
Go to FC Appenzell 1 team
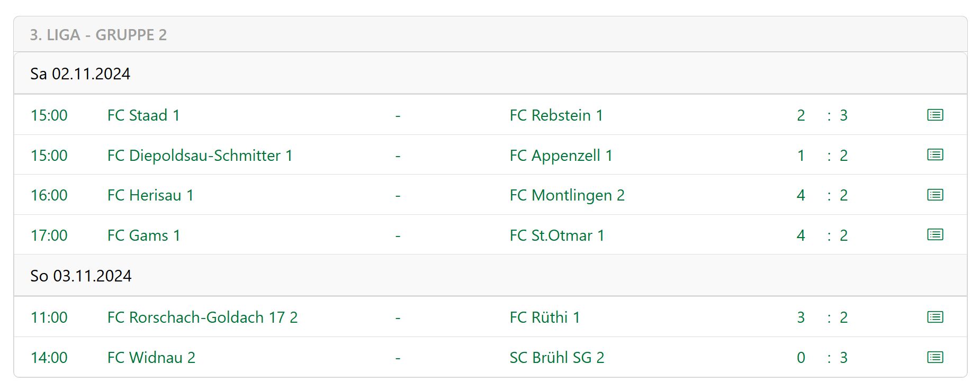[x=561, y=156]
